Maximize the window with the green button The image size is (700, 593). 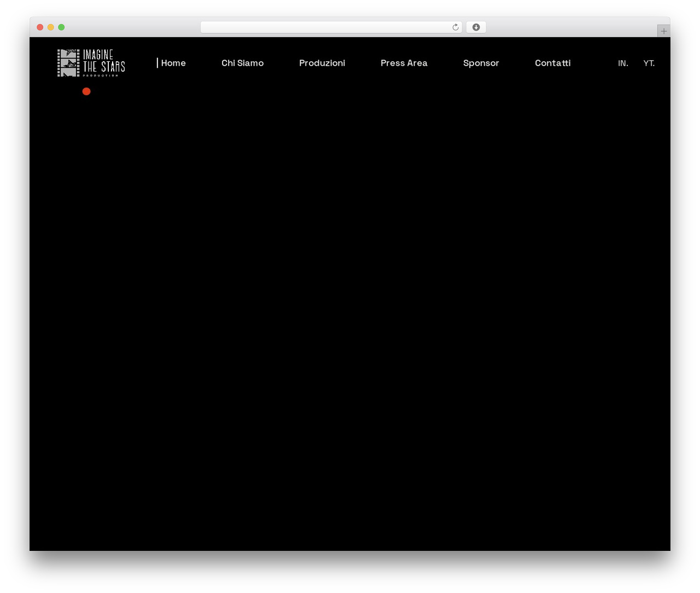pos(61,27)
